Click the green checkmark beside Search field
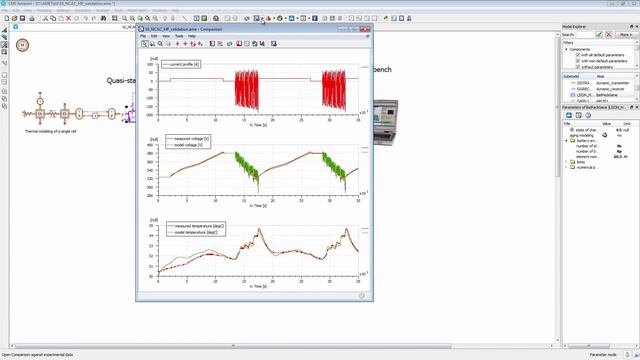 (599, 35)
